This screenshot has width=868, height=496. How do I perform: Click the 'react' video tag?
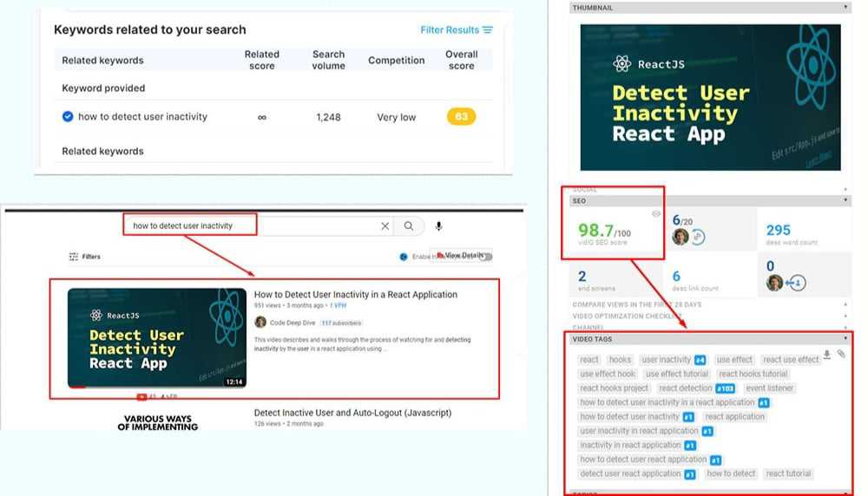pyautogui.click(x=589, y=360)
